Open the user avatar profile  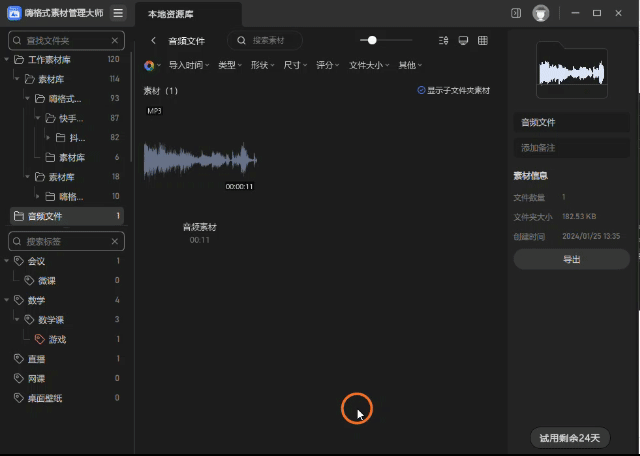541,13
